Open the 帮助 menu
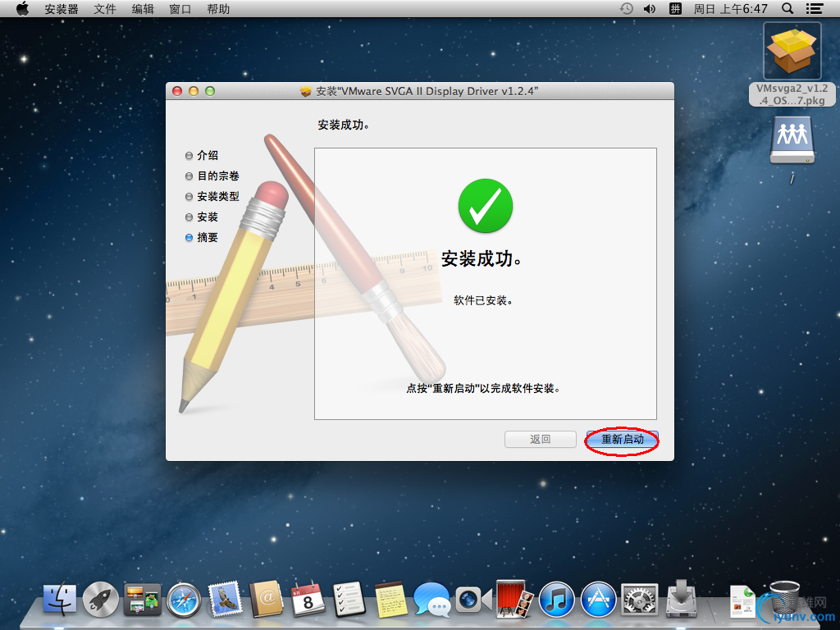Image resolution: width=840 pixels, height=630 pixels. click(x=218, y=9)
